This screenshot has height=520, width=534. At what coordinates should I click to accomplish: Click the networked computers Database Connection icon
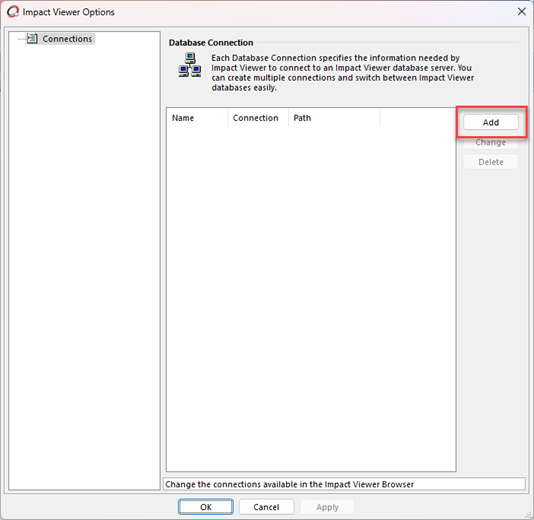click(x=190, y=65)
